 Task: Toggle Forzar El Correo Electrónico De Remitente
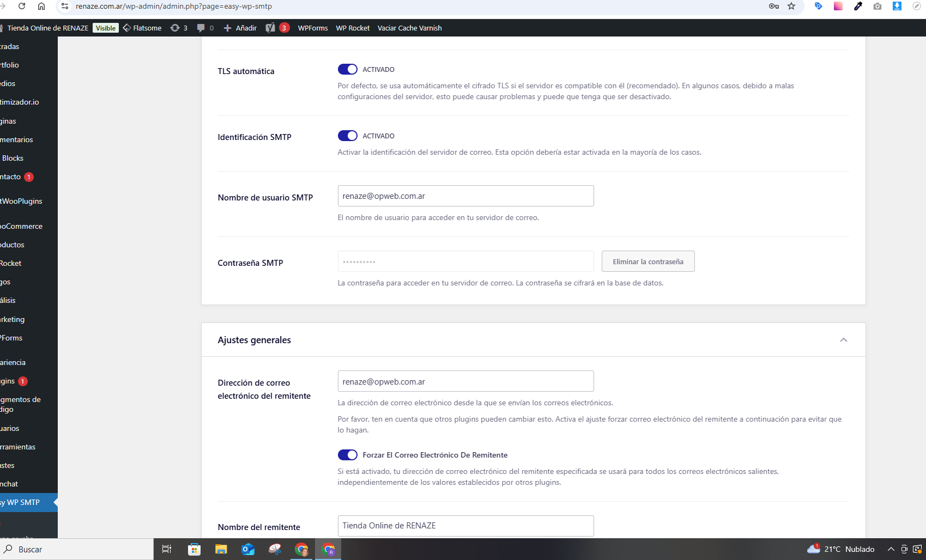click(348, 455)
